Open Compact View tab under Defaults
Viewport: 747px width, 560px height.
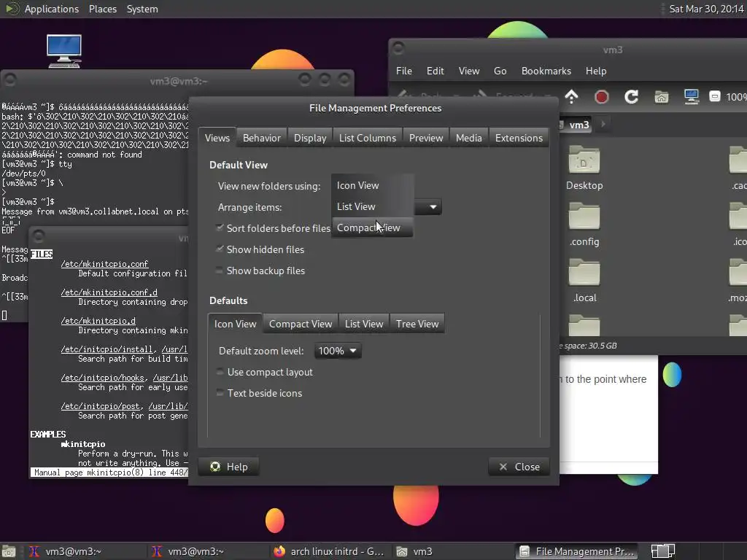[x=300, y=324]
